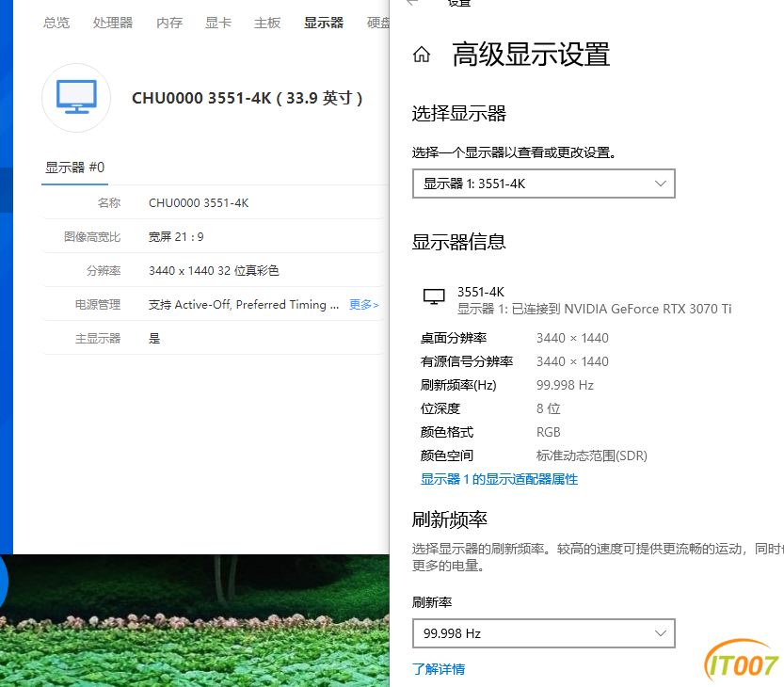784x687 pixels.
Task: Open the 显卡 tab
Action: click(217, 23)
